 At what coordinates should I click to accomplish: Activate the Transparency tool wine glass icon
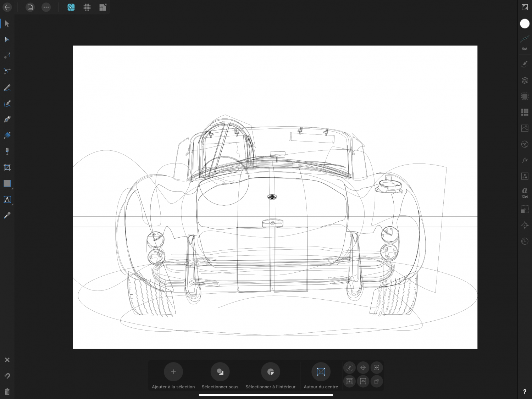[x=7, y=151]
